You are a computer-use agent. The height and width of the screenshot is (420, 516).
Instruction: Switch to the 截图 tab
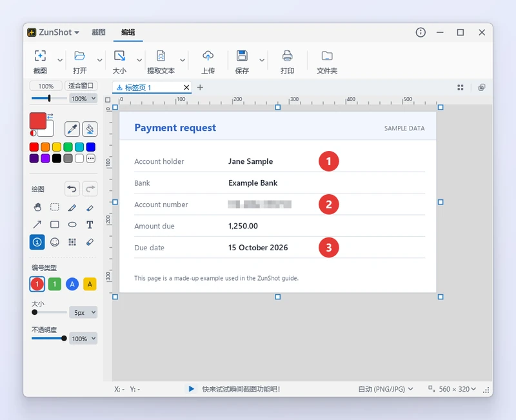pyautogui.click(x=99, y=32)
